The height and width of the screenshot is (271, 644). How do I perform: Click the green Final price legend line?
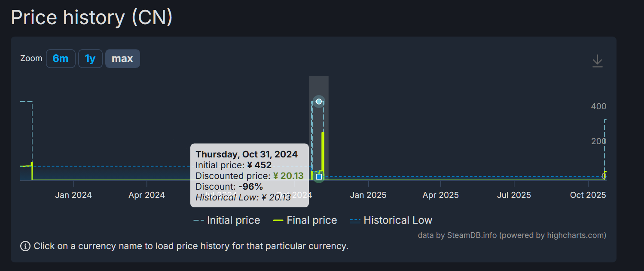[278, 221]
